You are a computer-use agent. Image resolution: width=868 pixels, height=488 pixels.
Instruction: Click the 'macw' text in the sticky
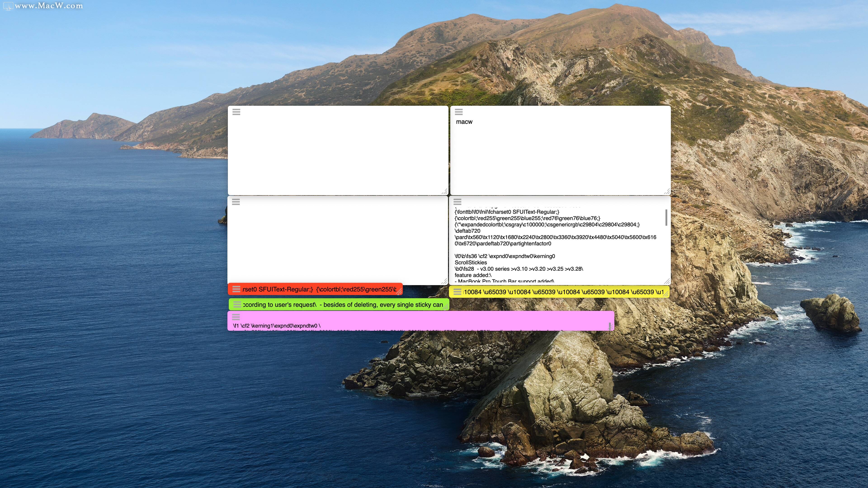(464, 122)
